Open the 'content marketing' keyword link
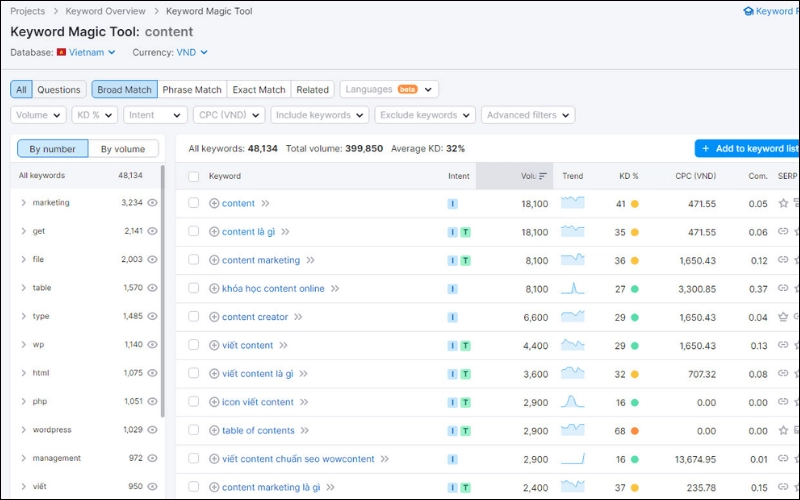800x500 pixels. [x=261, y=260]
